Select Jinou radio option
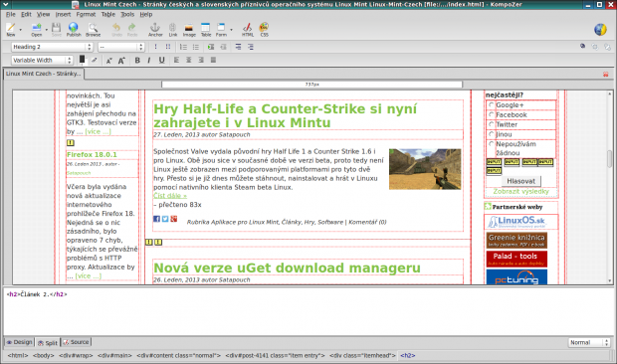The image size is (617, 364). (491, 134)
